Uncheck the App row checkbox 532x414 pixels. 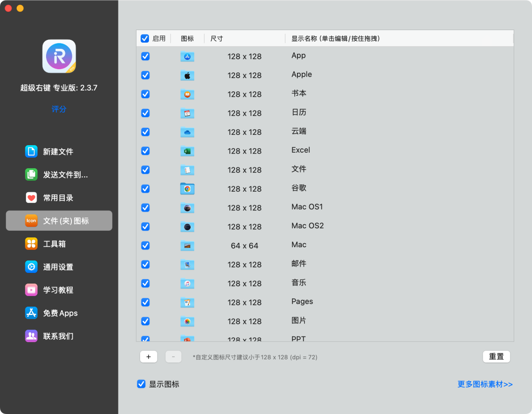[145, 56]
